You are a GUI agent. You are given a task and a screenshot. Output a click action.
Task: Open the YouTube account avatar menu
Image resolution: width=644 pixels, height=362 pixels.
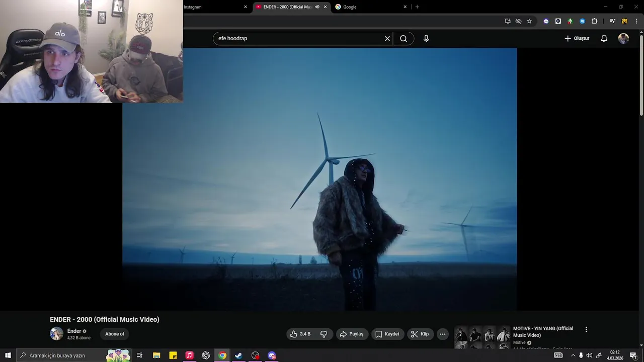(x=623, y=39)
